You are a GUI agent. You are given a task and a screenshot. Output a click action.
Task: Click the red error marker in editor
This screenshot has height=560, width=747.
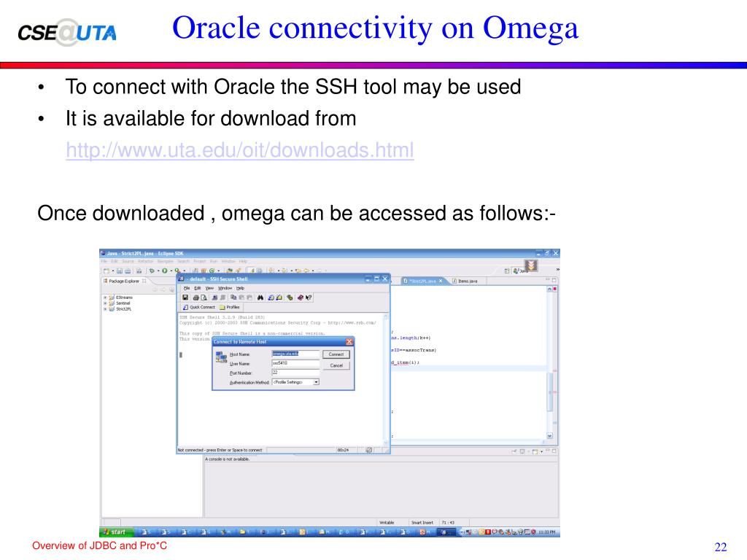(554, 289)
